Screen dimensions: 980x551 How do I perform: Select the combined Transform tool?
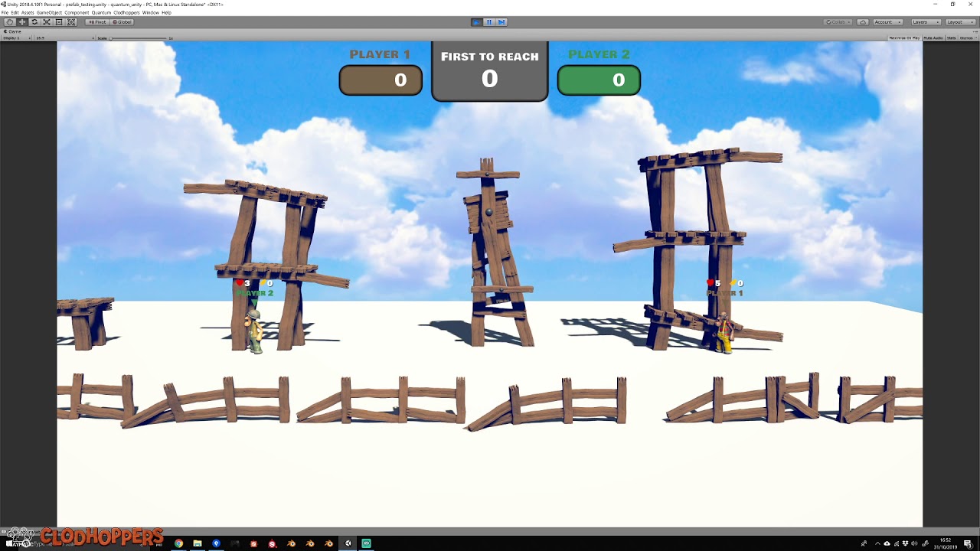point(71,22)
